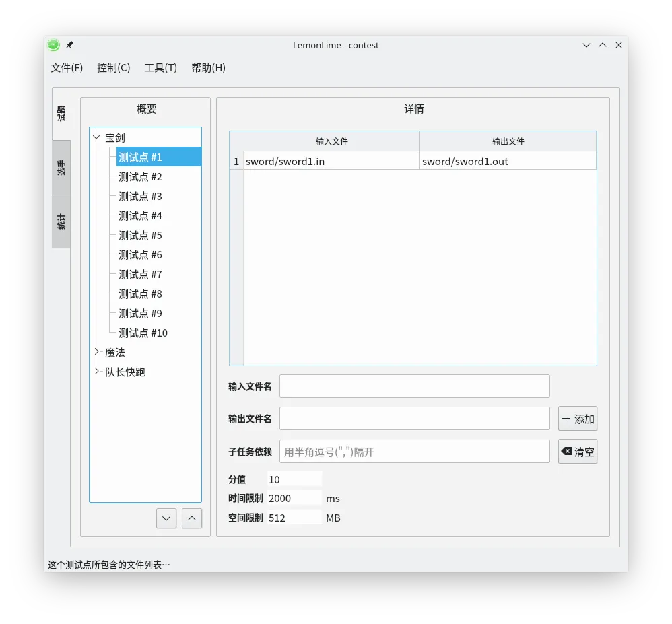This screenshot has width=672, height=624.
Task: Click the 时间限制 value field
Action: coord(294,499)
